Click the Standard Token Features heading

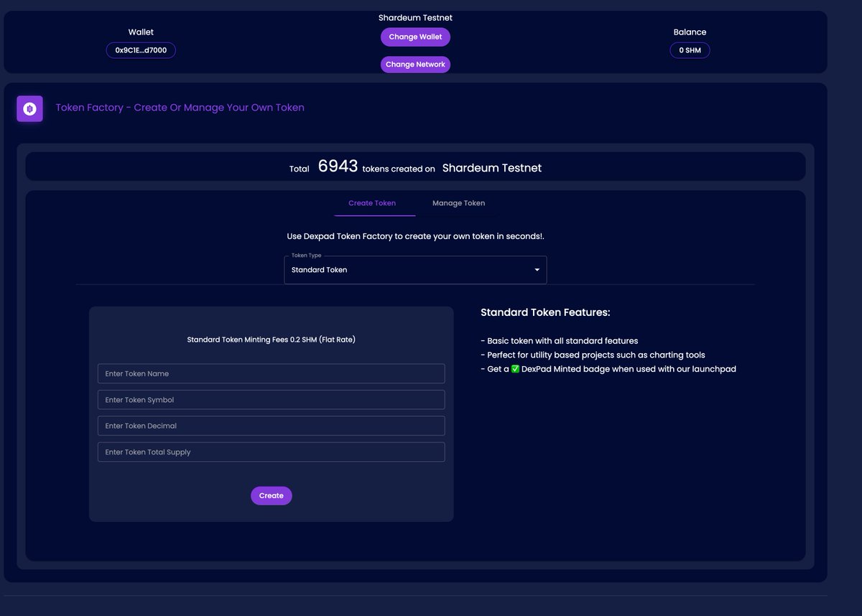545,312
